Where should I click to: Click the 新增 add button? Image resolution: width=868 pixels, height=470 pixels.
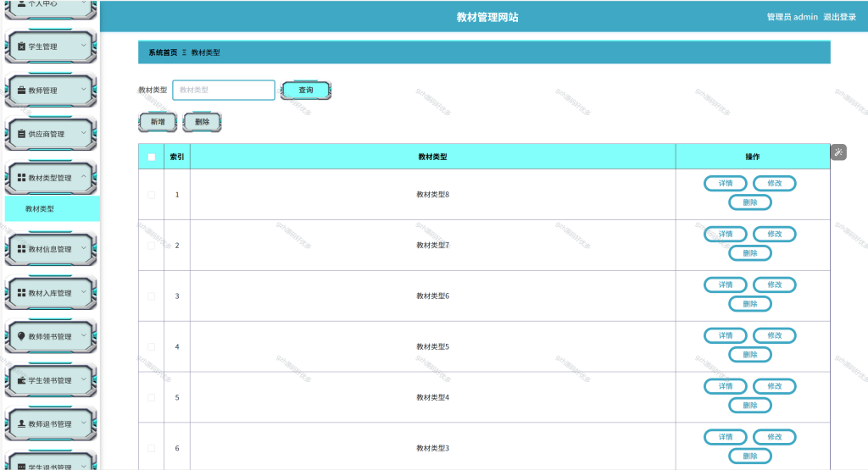[158, 122]
